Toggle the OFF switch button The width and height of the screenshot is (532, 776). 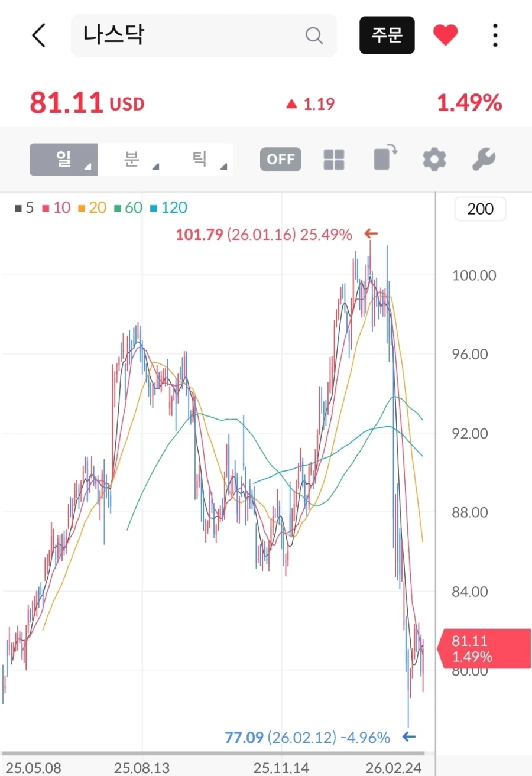click(281, 160)
